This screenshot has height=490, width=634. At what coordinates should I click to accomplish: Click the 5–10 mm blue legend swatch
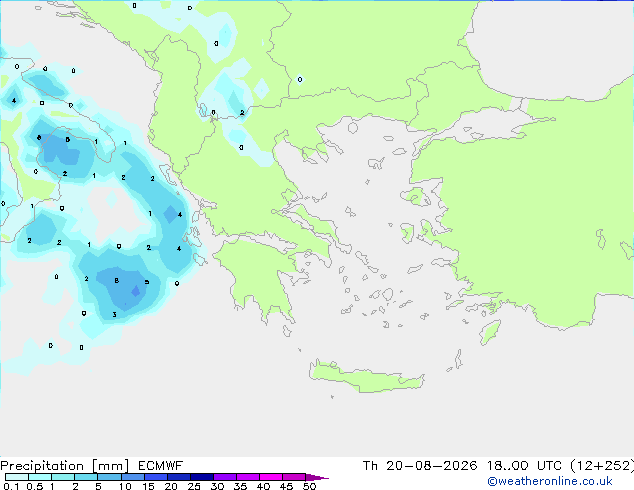coord(109,477)
